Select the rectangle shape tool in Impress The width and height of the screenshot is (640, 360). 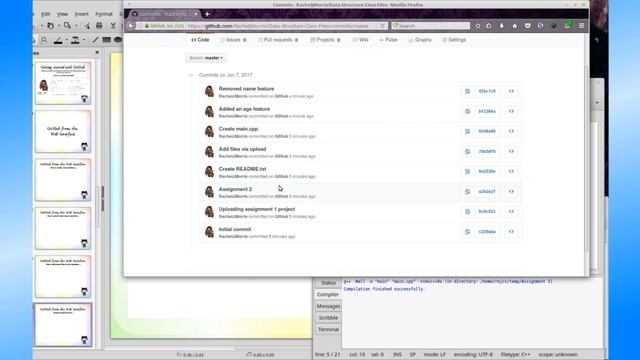[107, 40]
